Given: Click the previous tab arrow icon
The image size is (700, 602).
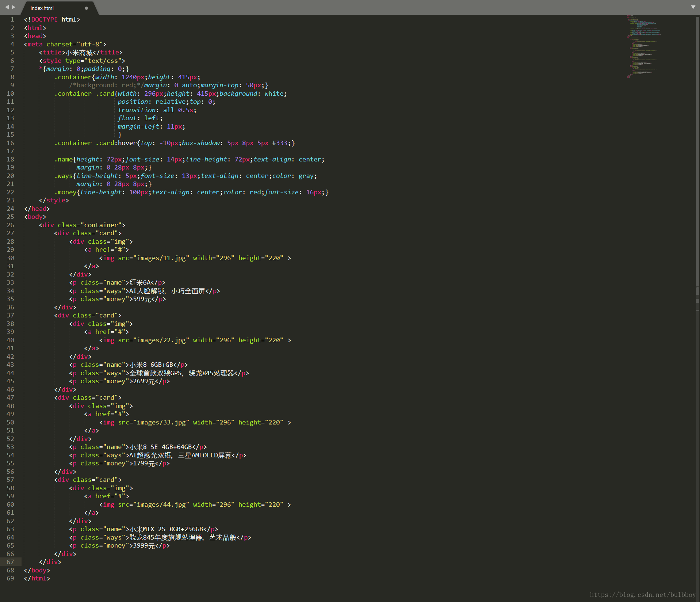Looking at the screenshot, I should coord(7,7).
